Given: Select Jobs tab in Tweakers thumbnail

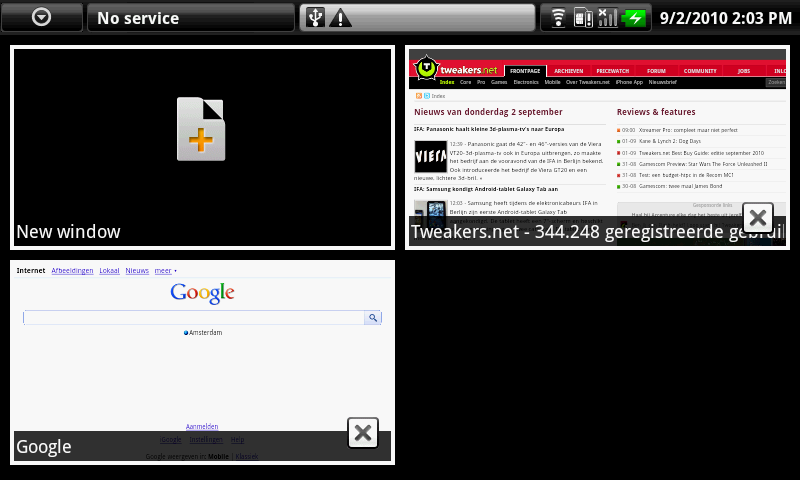Looking at the screenshot, I should tap(744, 71).
